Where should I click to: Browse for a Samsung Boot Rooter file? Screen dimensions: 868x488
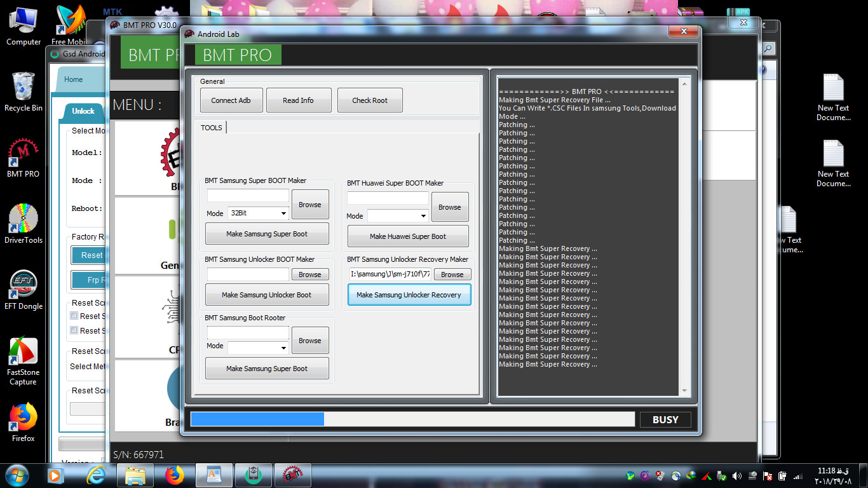click(310, 341)
